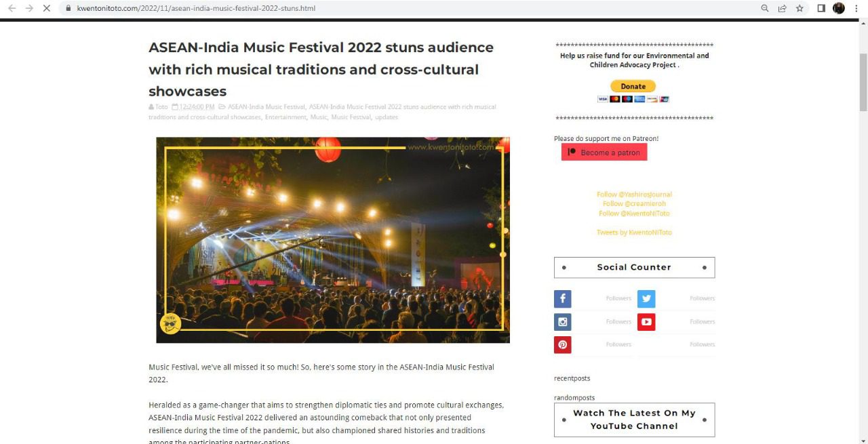The height and width of the screenshot is (444, 868).
Task: Open the YouTube followers icon
Action: 646,322
